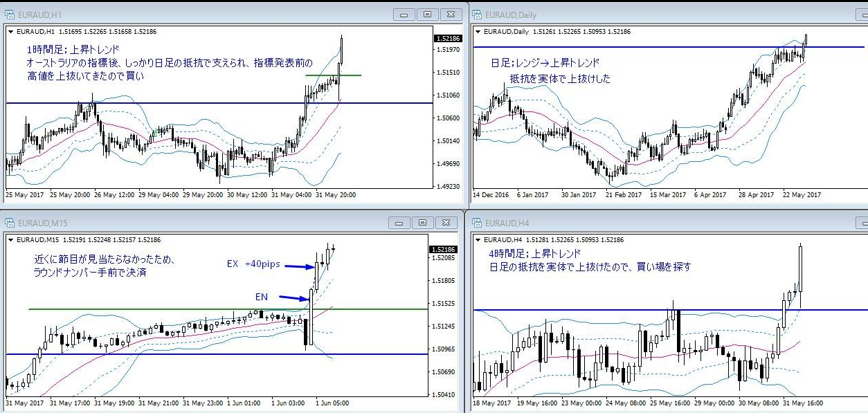Click the chart shift triangle on H4 chart
This screenshot has width=868, height=413.
click(477, 240)
